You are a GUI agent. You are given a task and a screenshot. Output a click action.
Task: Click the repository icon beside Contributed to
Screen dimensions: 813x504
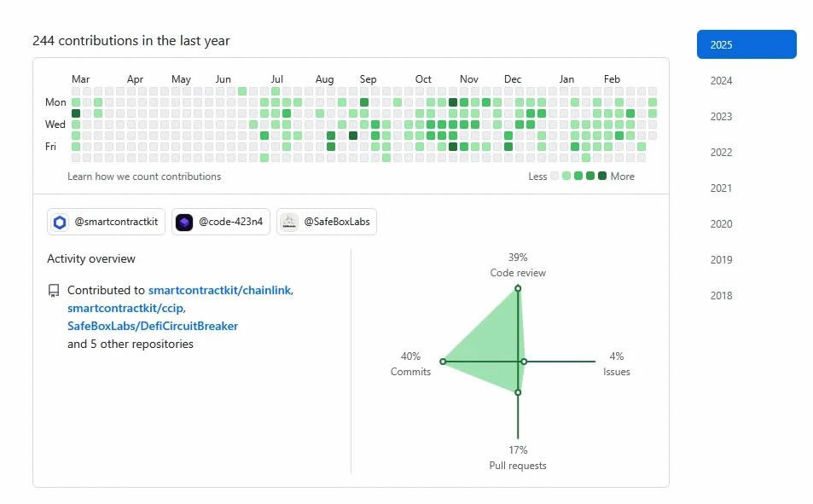[54, 291]
